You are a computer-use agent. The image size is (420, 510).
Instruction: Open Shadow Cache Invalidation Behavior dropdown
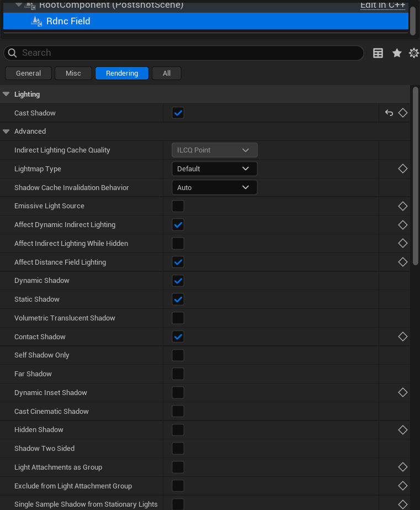click(x=214, y=187)
